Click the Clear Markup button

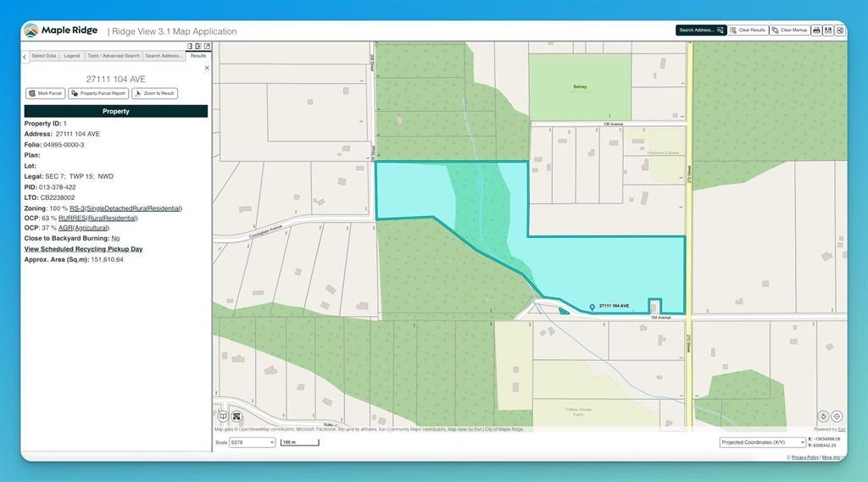point(787,30)
